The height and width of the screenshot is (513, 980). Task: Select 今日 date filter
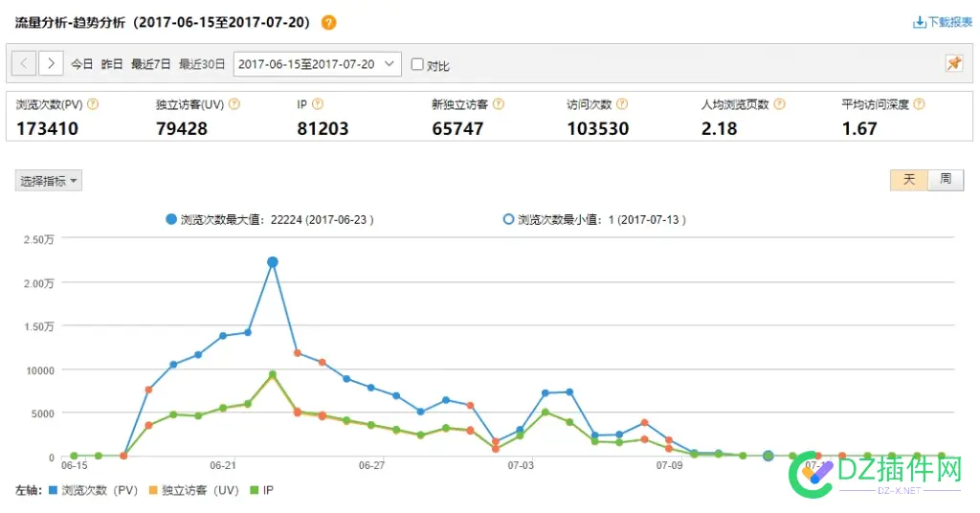[81, 64]
